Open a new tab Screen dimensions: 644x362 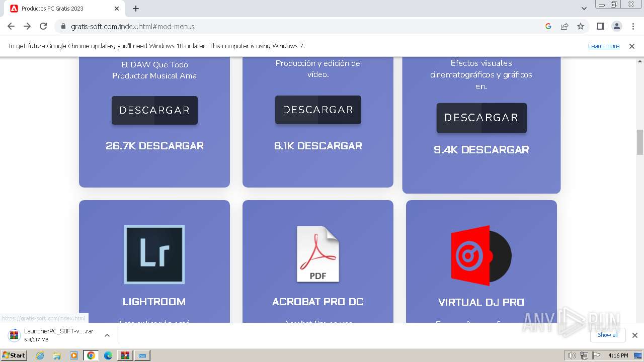[136, 9]
